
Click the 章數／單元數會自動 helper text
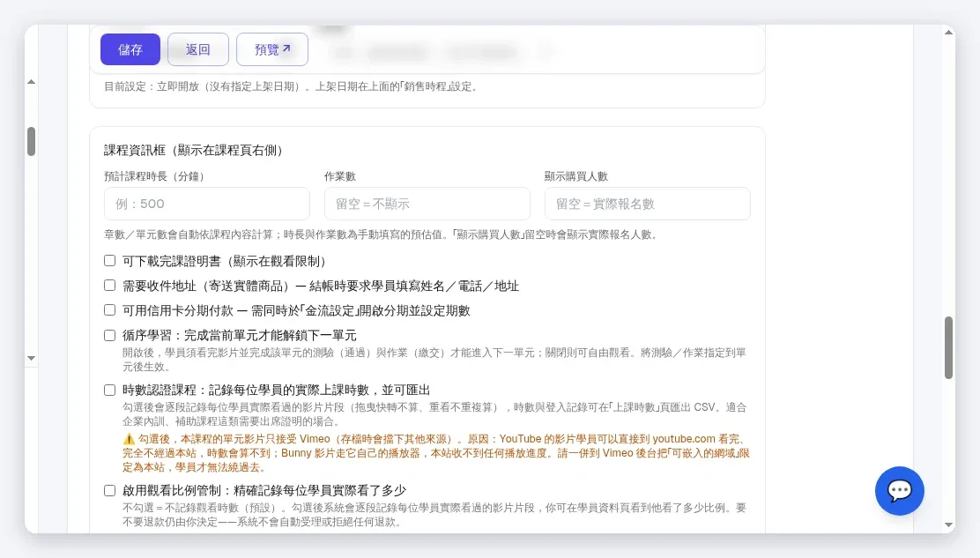tap(382, 234)
